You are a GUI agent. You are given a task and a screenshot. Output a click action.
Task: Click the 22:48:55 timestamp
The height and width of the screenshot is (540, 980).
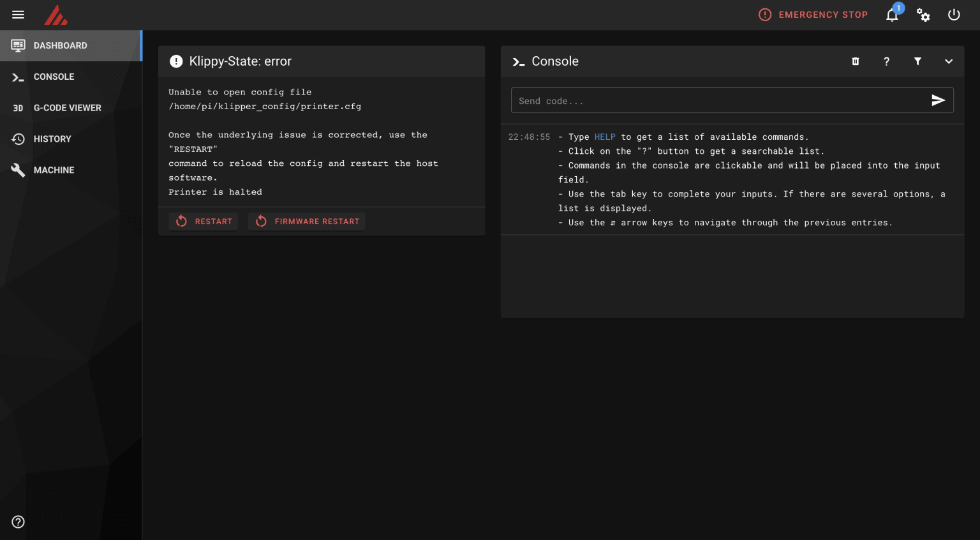tap(529, 137)
